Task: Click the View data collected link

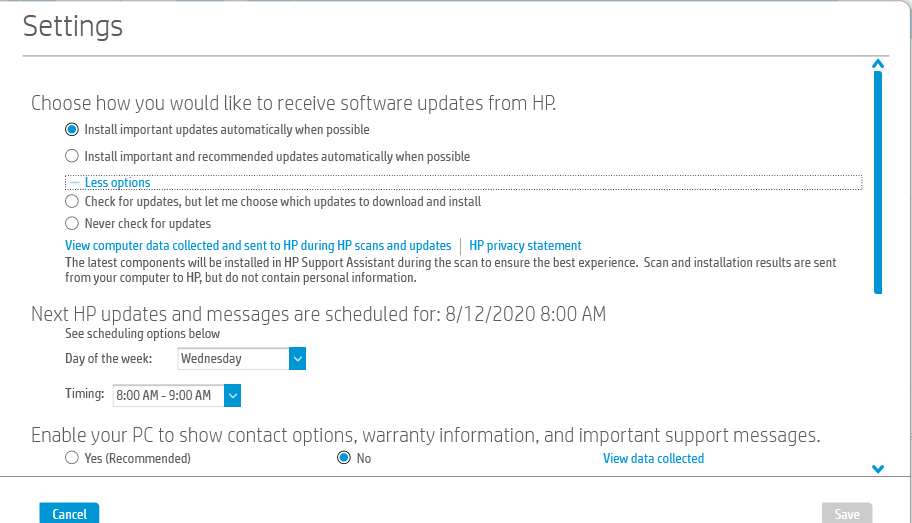Action: pyautogui.click(x=653, y=458)
